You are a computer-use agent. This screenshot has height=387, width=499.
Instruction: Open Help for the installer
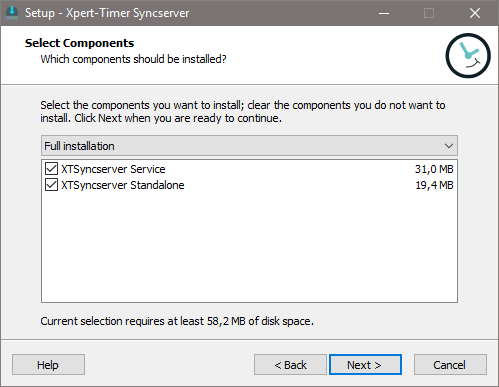point(48,365)
